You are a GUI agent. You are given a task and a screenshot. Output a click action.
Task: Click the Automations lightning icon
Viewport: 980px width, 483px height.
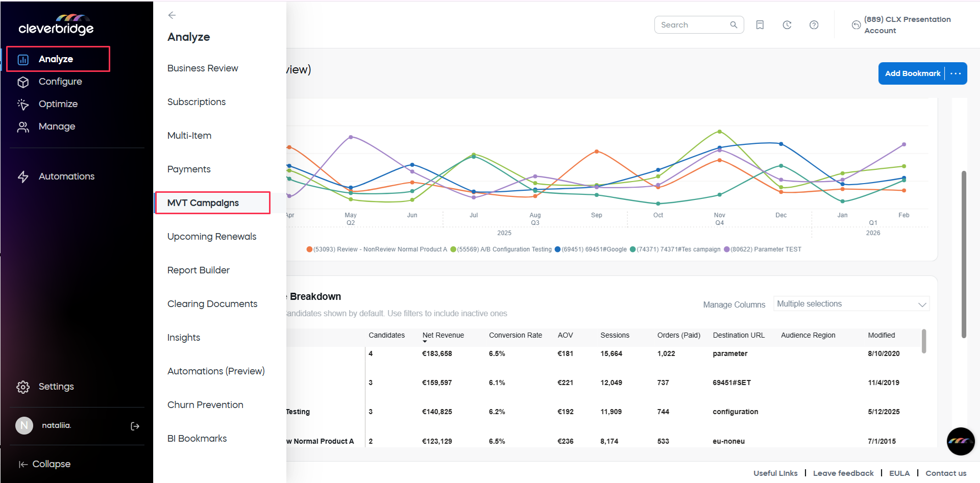[x=23, y=176]
